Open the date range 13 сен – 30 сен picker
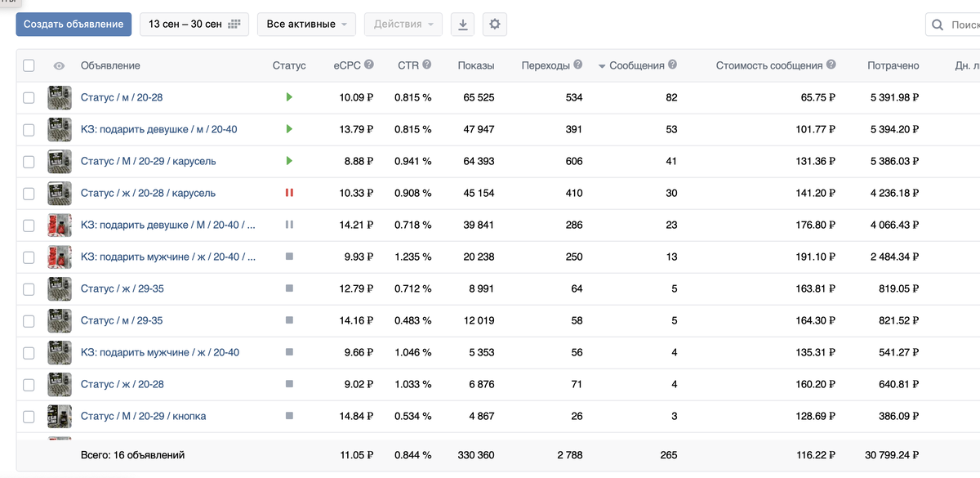 pyautogui.click(x=194, y=25)
